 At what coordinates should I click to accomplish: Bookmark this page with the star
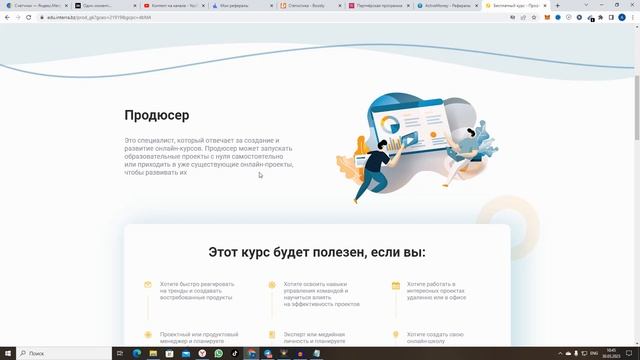pyautogui.click(x=534, y=18)
